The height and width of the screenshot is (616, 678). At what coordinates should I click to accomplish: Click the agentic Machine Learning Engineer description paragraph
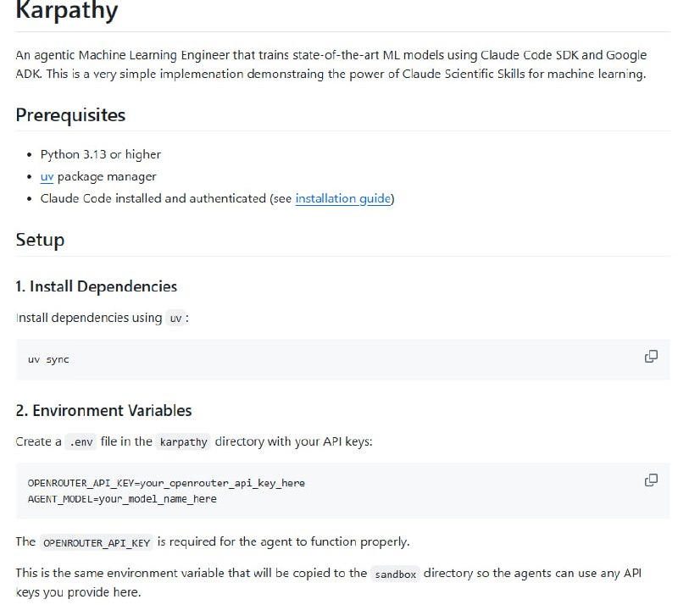coord(331,64)
